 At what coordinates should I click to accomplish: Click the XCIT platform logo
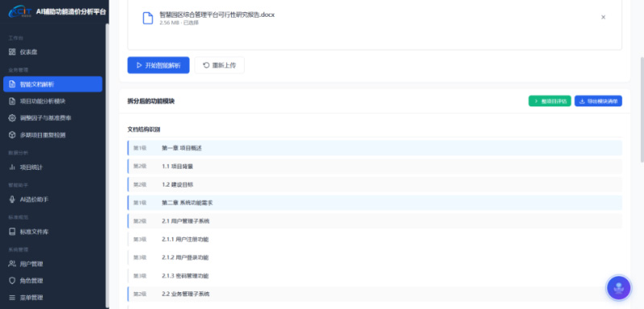pyautogui.click(x=19, y=11)
